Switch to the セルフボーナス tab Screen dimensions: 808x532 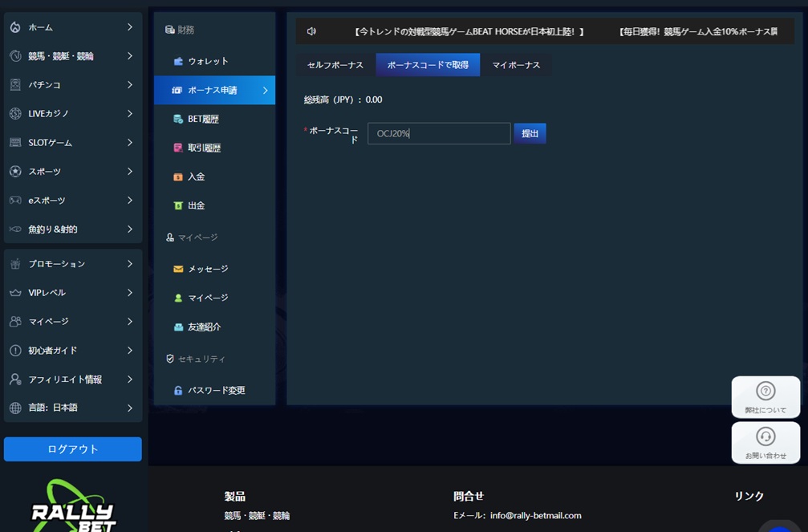(x=335, y=65)
